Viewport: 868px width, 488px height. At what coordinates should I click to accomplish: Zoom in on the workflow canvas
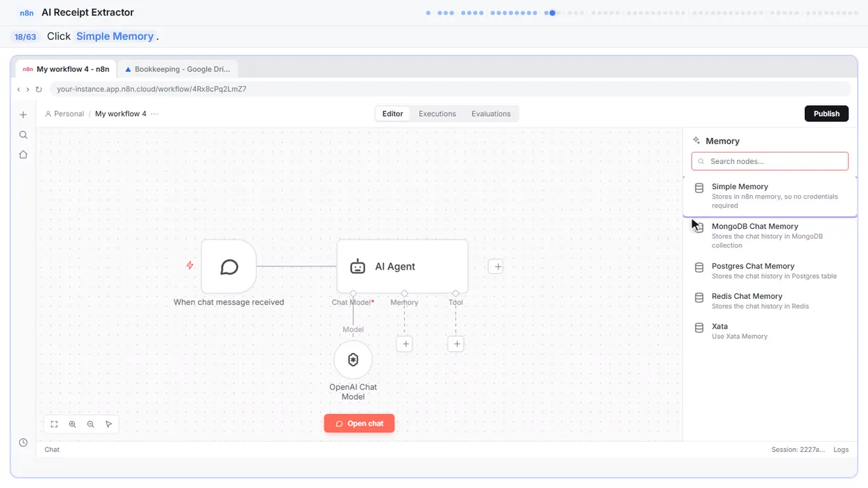click(73, 424)
